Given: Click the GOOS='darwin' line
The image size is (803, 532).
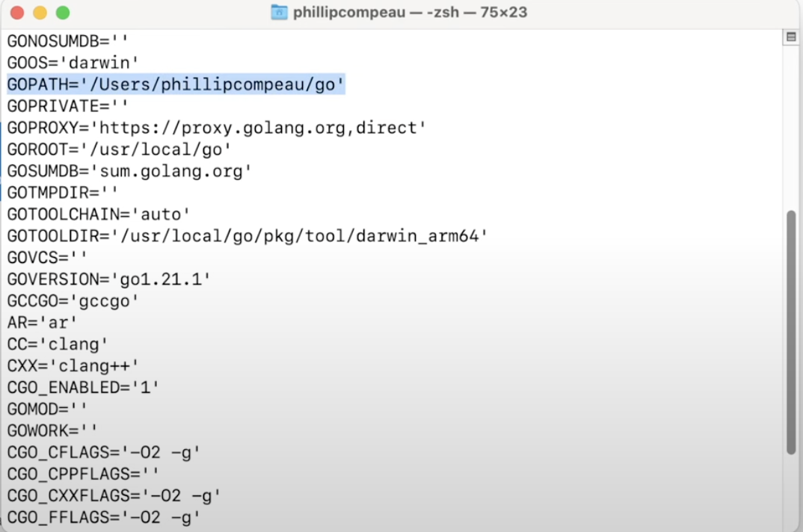Looking at the screenshot, I should click(x=73, y=63).
